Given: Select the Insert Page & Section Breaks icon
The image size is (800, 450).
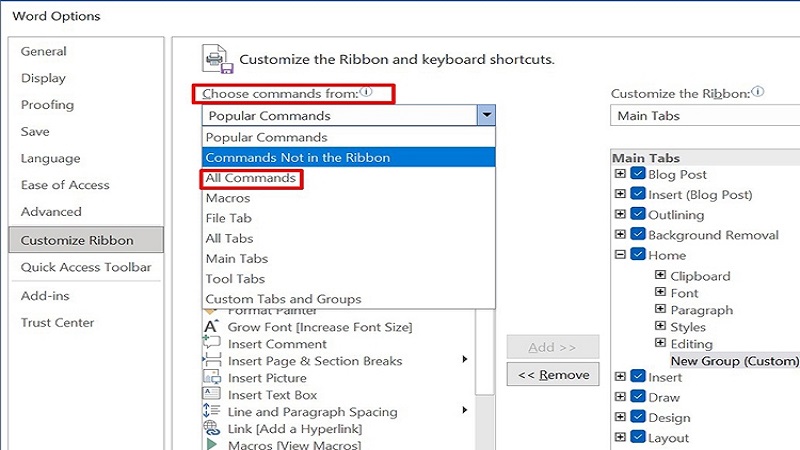Looking at the screenshot, I should click(x=211, y=361).
